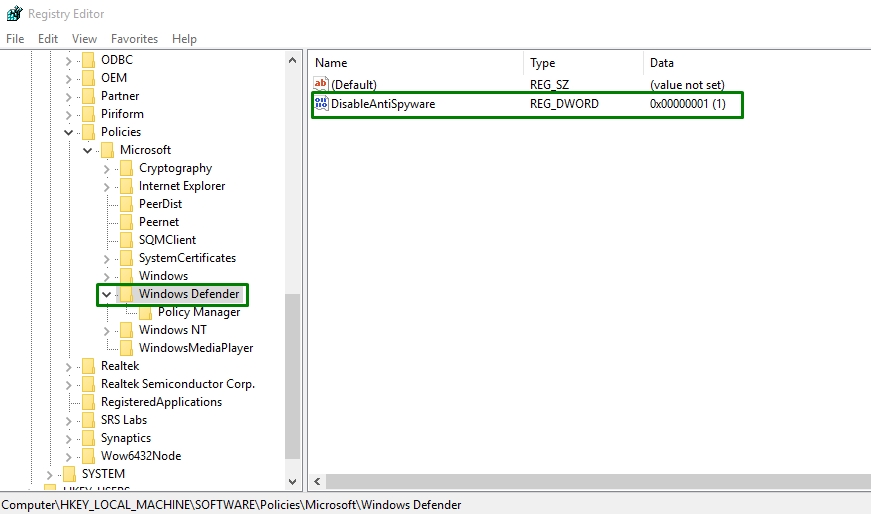Screen dimensions: 871x514
Task: Click the Internet Explorer folder icon
Action: [127, 186]
